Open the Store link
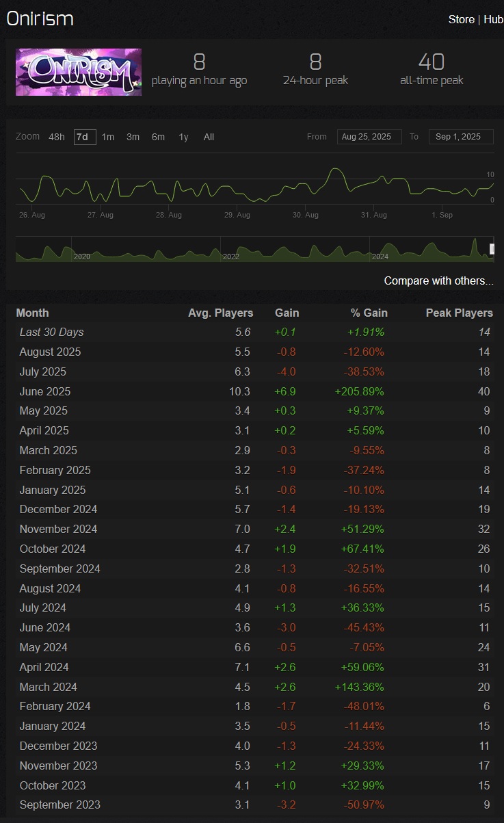Viewport: 504px width, 823px height. pos(461,19)
